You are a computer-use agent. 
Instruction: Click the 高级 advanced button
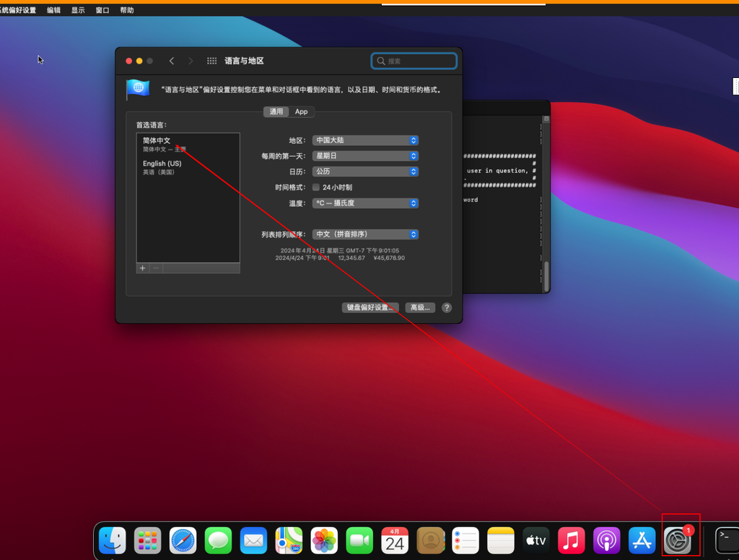point(419,307)
